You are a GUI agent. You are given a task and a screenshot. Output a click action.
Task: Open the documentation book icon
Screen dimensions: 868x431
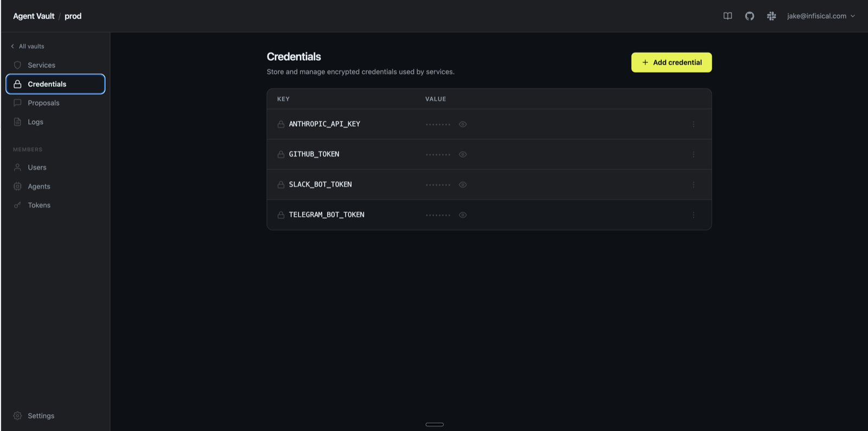click(x=727, y=16)
